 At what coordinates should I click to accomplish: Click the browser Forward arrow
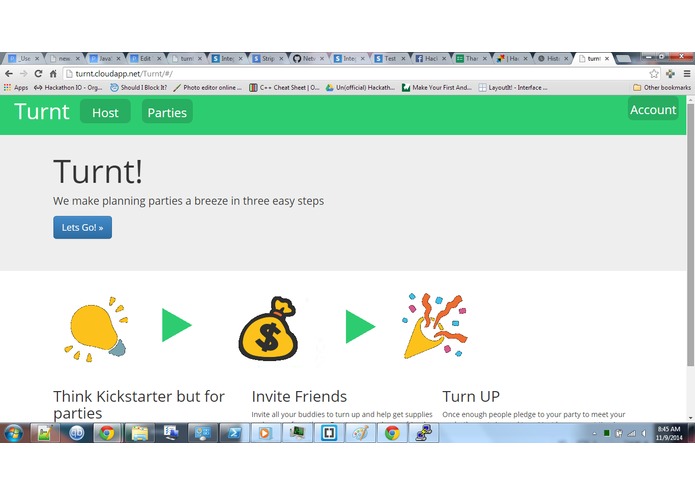pyautogui.click(x=23, y=74)
